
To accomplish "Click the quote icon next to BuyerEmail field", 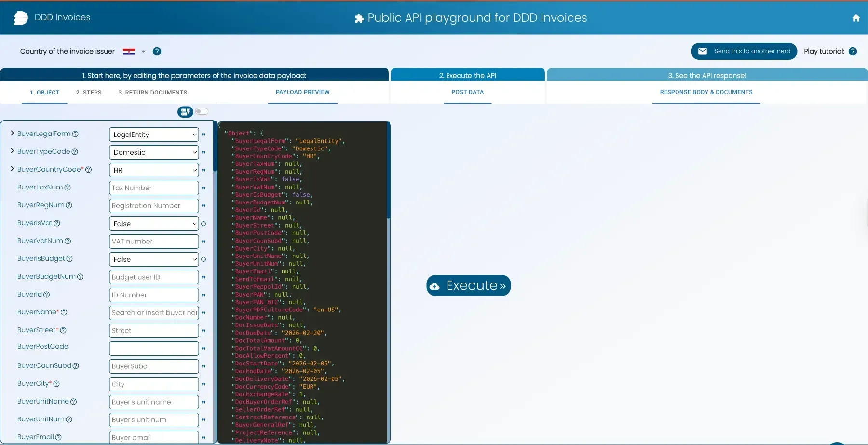I will (x=203, y=437).
